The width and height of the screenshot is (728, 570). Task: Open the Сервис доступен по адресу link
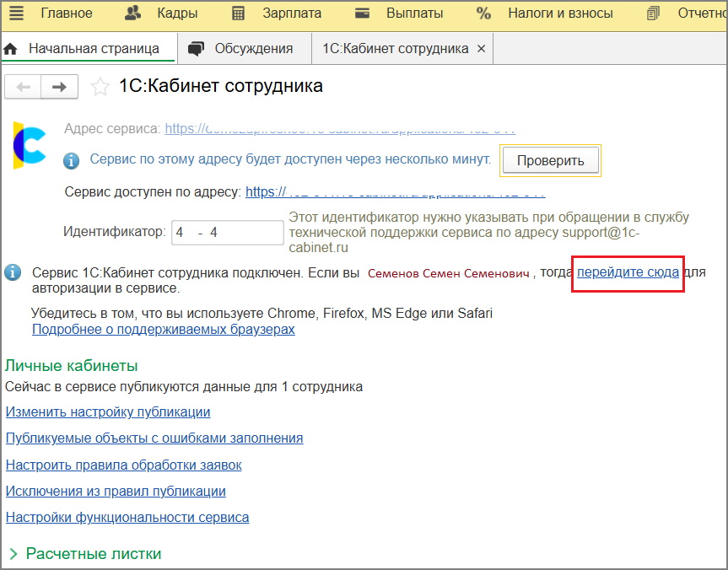click(x=395, y=191)
